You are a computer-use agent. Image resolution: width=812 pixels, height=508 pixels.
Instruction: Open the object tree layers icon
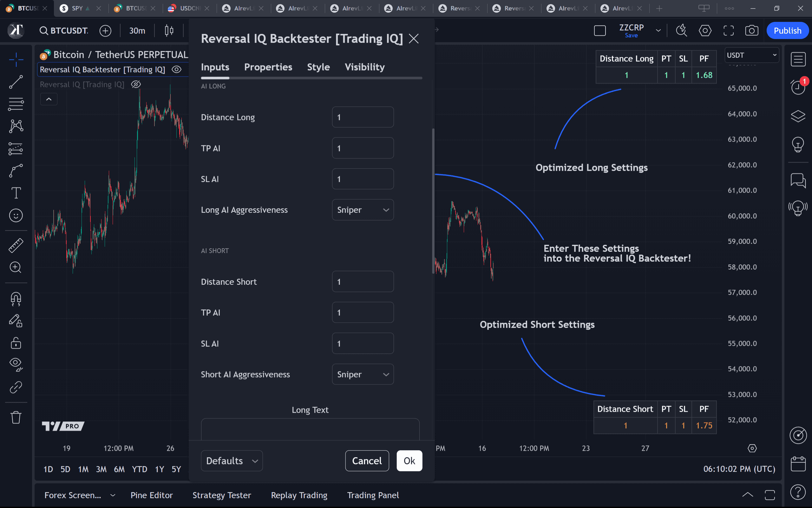[798, 116]
